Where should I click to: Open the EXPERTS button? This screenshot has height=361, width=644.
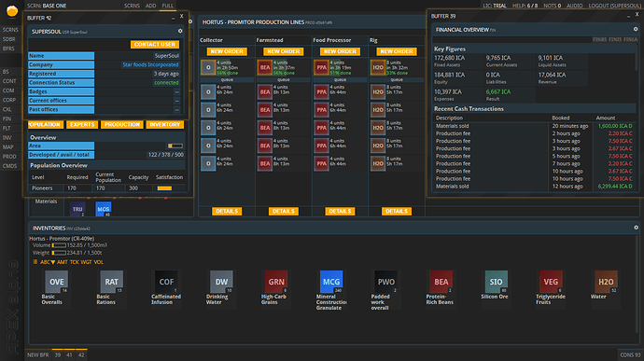82,124
